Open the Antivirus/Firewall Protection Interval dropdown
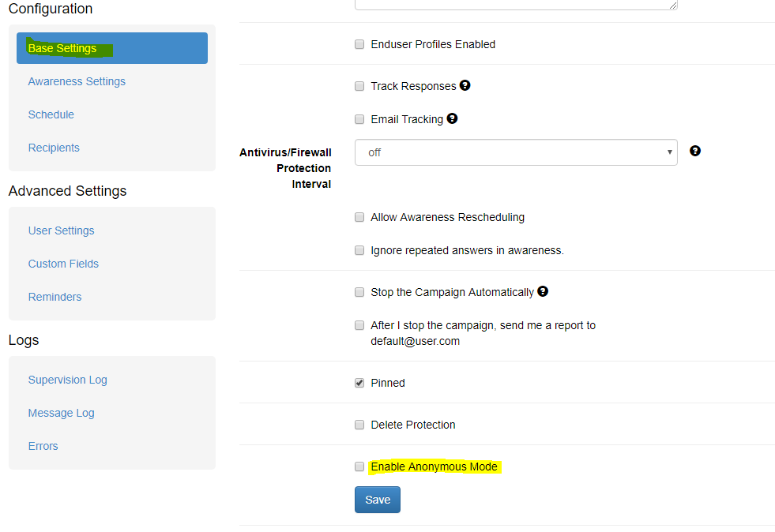Viewport: 775px width, 532px height. 516,152
